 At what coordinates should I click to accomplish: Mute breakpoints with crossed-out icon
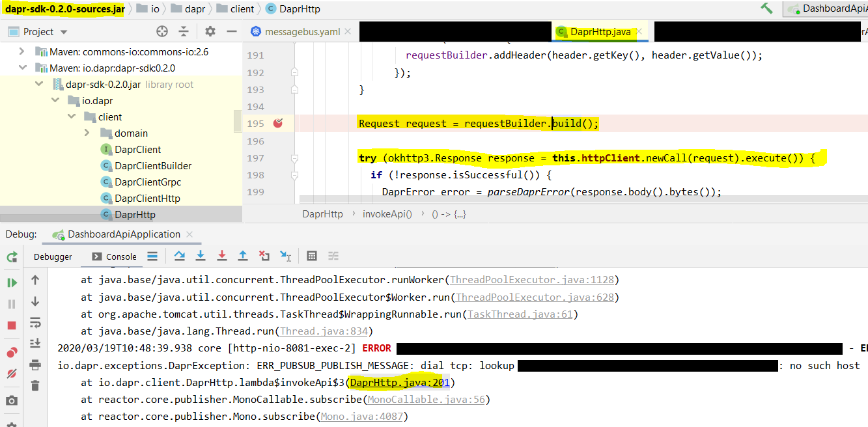[11, 372]
